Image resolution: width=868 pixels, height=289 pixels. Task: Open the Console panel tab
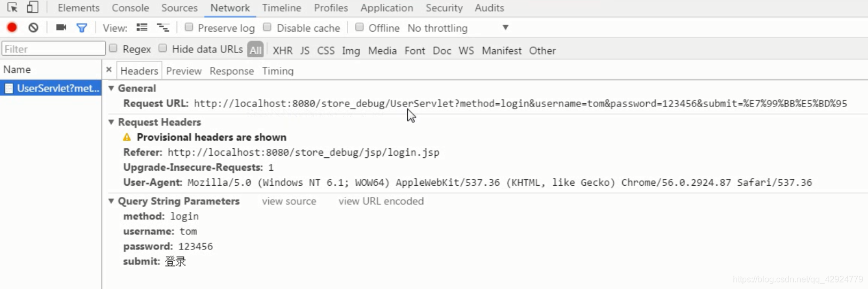[x=130, y=7]
